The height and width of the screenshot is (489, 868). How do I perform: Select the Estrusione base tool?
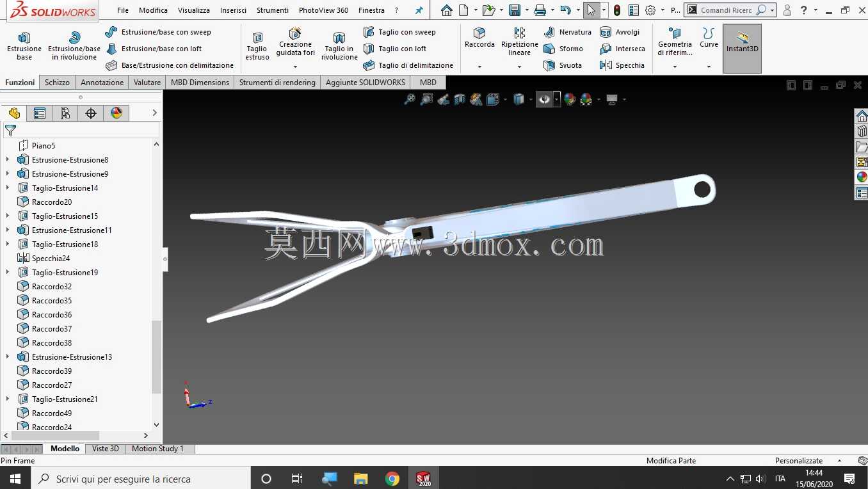click(24, 46)
